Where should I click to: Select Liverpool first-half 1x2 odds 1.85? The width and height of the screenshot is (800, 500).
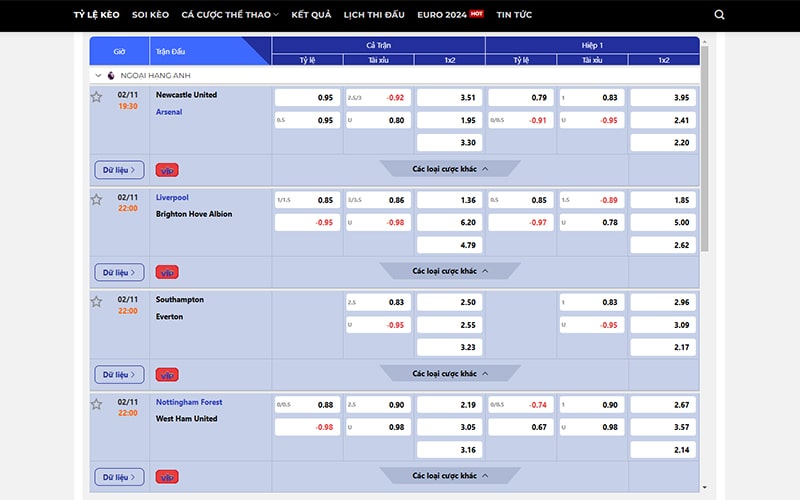[663, 200]
